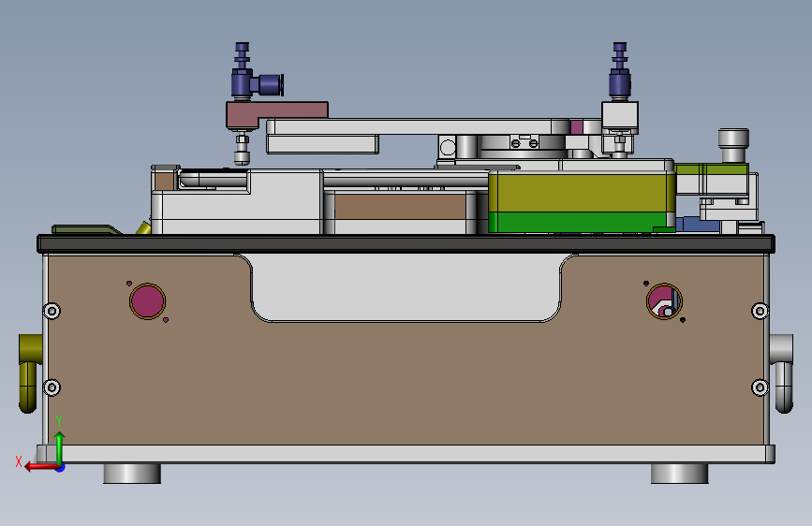Image resolution: width=812 pixels, height=526 pixels.
Task: Pick the front left cylindrical foot
Action: point(132,474)
